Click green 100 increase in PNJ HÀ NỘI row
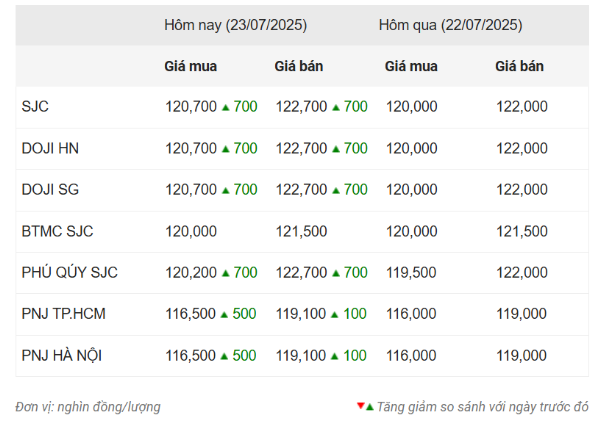The image size is (602, 424). click(x=355, y=356)
